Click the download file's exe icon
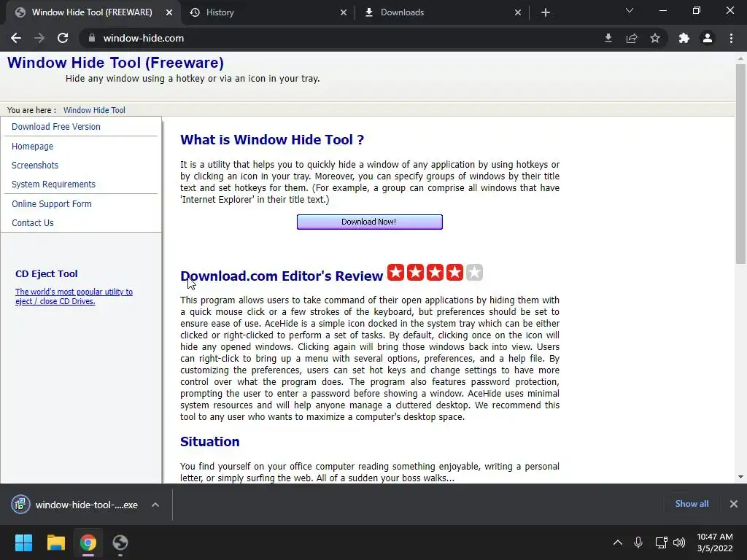The width and height of the screenshot is (747, 560). coord(20,505)
